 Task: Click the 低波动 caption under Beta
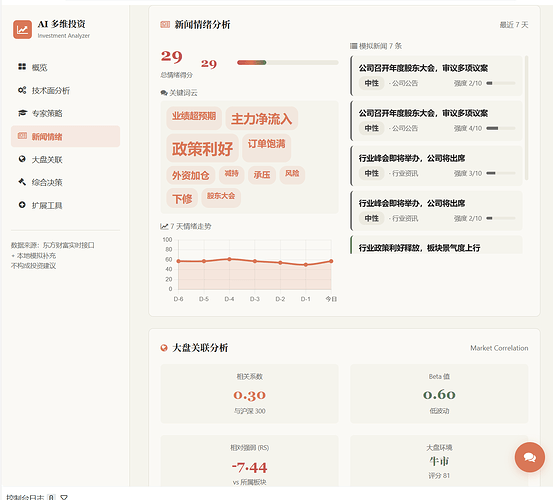point(439,411)
